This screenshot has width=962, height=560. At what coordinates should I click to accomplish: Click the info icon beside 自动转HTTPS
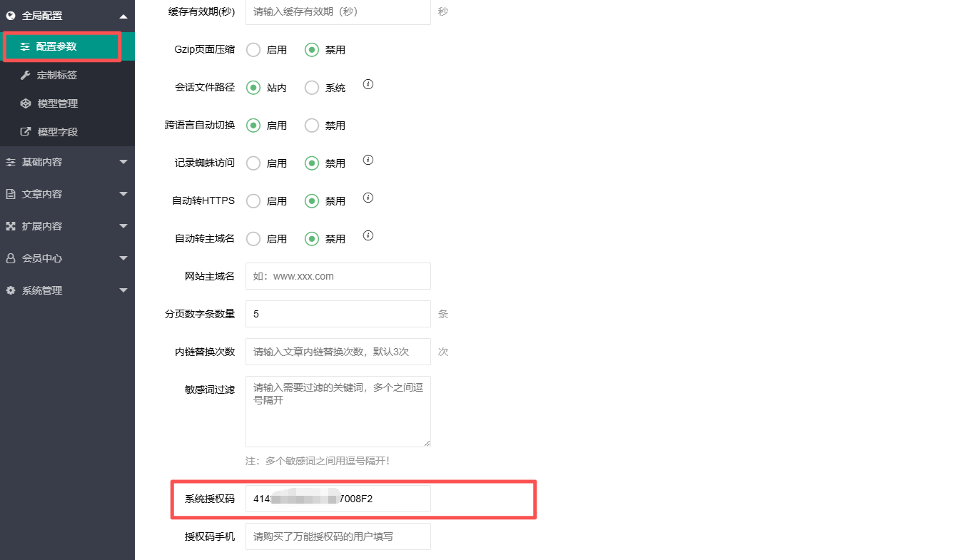(368, 198)
